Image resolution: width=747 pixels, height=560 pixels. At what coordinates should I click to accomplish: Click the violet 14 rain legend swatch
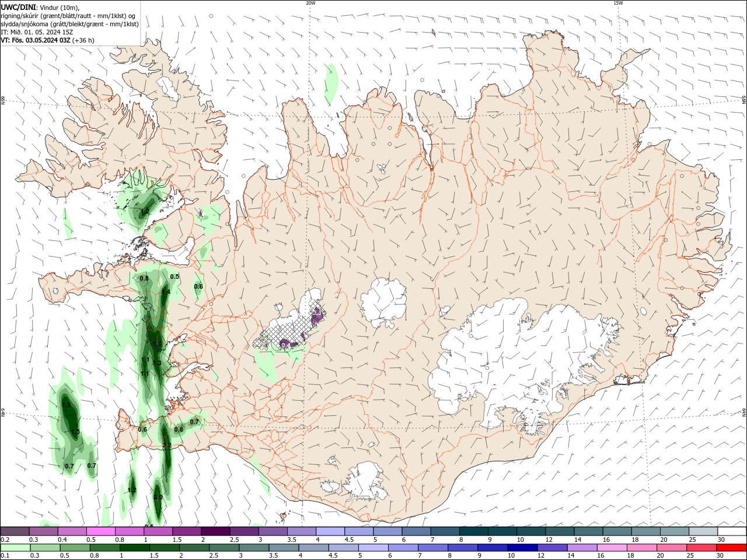[x=582, y=548]
